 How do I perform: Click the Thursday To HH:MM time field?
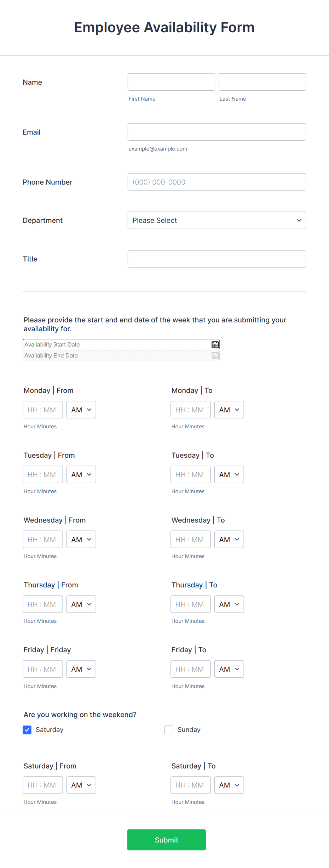point(190,604)
